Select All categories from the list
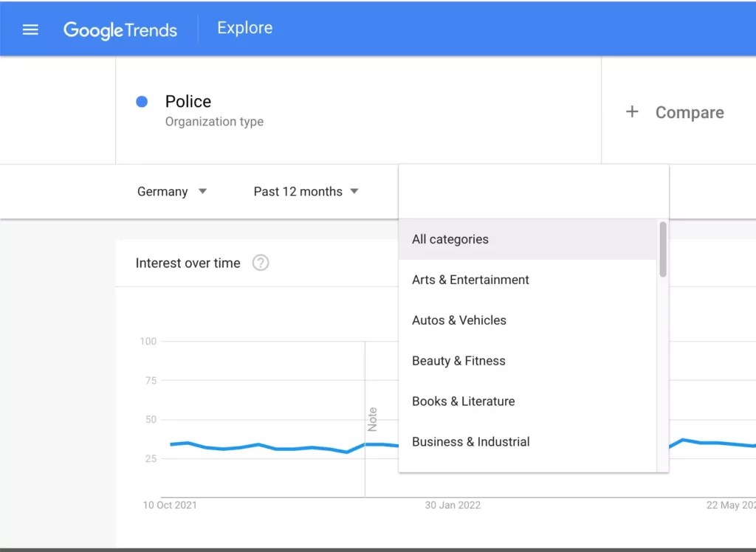The image size is (756, 552). coord(450,239)
